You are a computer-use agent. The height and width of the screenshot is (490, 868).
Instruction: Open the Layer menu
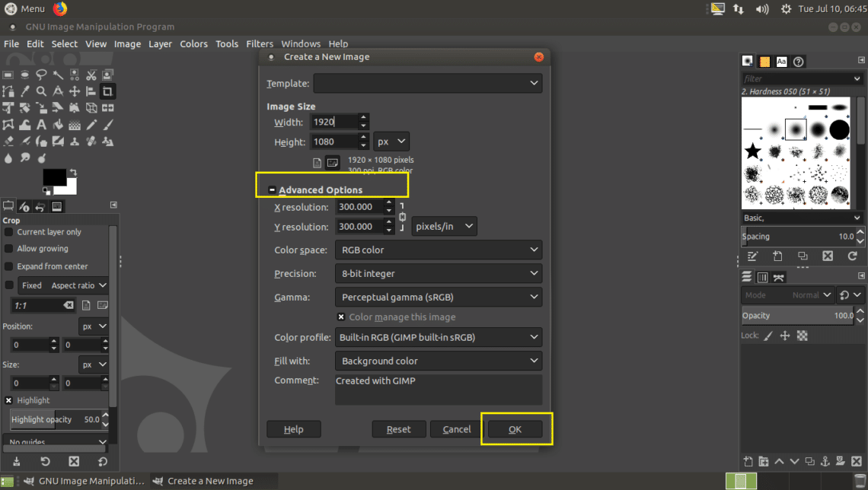(160, 43)
